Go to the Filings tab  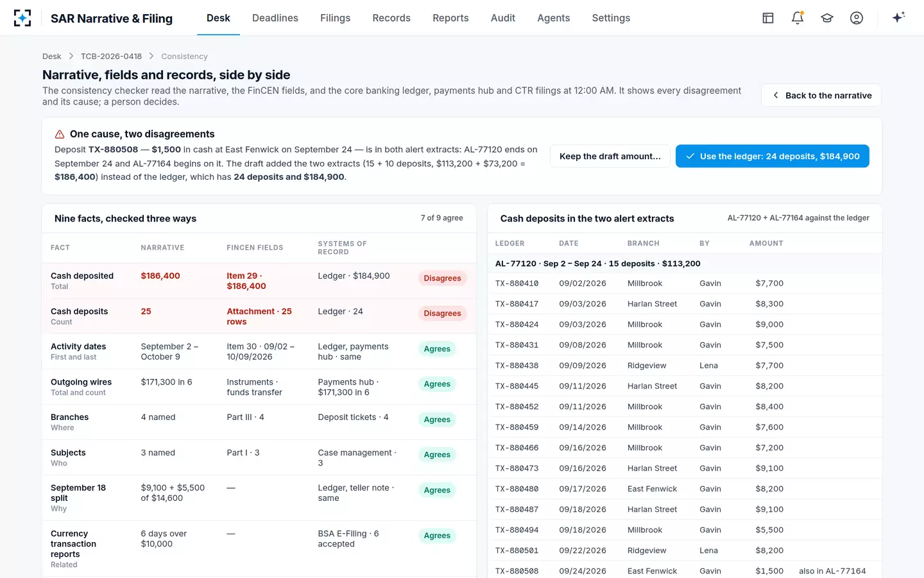[336, 18]
